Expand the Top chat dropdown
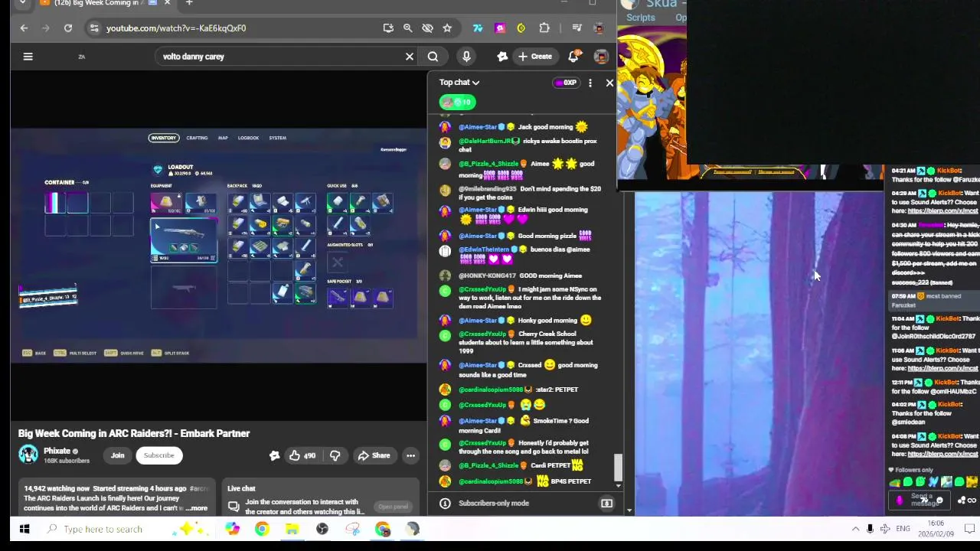This screenshot has width=980, height=551. [459, 83]
